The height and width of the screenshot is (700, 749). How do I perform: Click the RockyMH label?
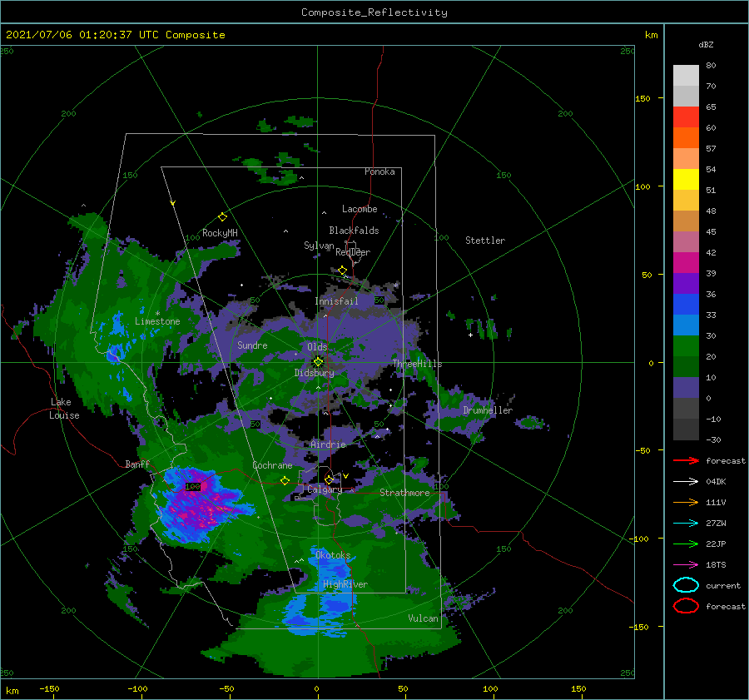[x=220, y=233]
